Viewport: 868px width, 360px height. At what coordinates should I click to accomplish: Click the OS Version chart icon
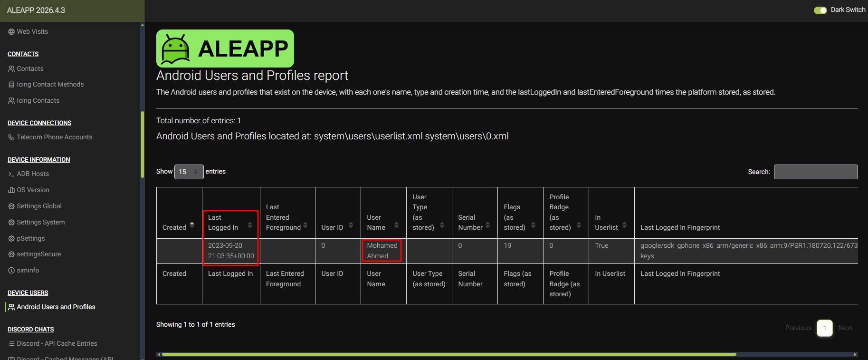11,190
